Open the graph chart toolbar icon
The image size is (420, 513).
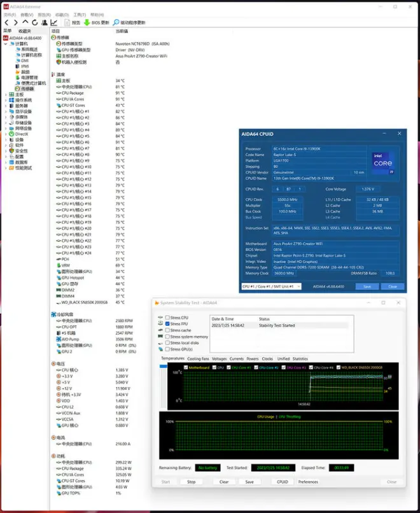click(x=54, y=22)
